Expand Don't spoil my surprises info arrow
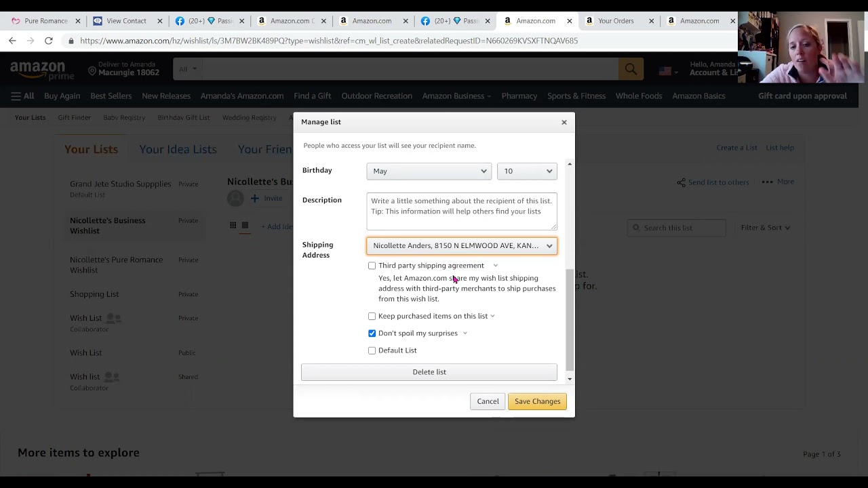Viewport: 868px width, 488px height. (x=465, y=333)
